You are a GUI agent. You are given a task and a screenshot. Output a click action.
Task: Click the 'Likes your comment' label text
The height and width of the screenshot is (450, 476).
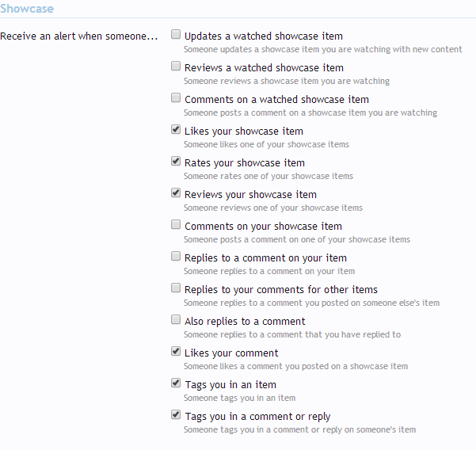tap(231, 353)
